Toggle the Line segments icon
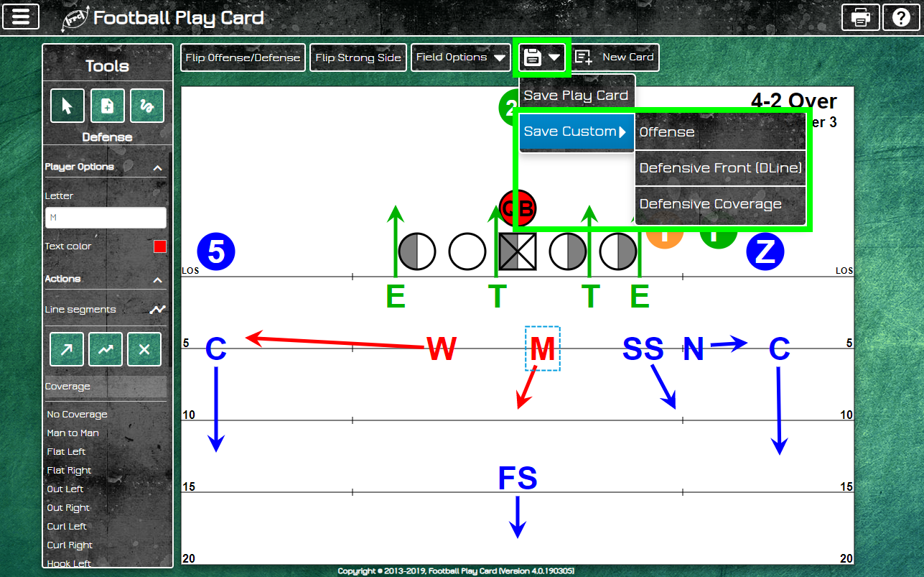This screenshot has height=577, width=924. coord(157,310)
